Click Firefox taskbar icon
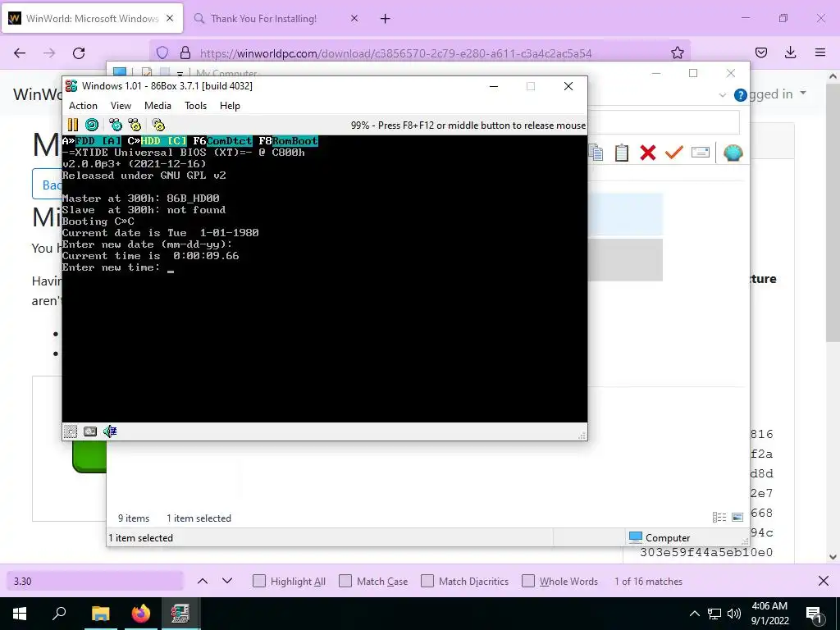Image resolution: width=840 pixels, height=630 pixels. click(x=141, y=614)
